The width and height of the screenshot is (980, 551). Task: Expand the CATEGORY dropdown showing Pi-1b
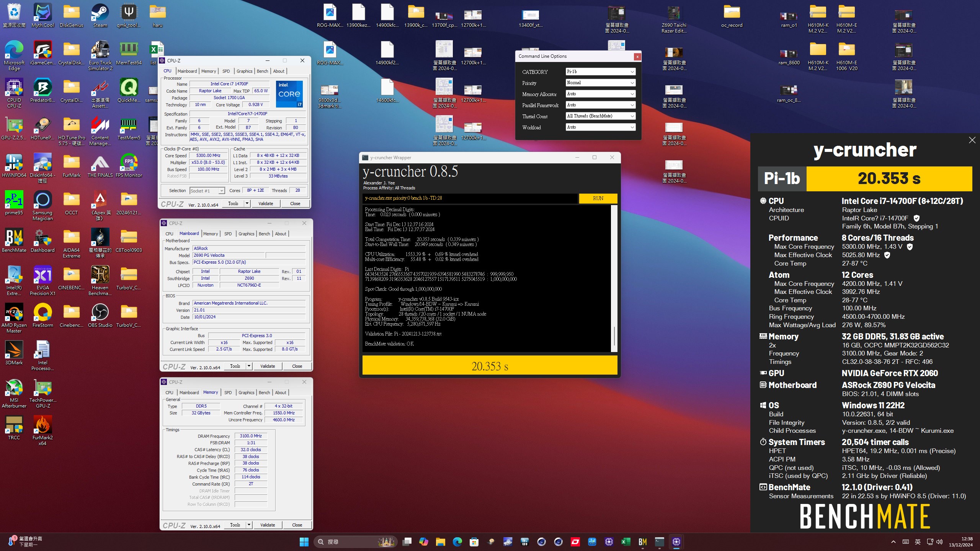pyautogui.click(x=601, y=72)
